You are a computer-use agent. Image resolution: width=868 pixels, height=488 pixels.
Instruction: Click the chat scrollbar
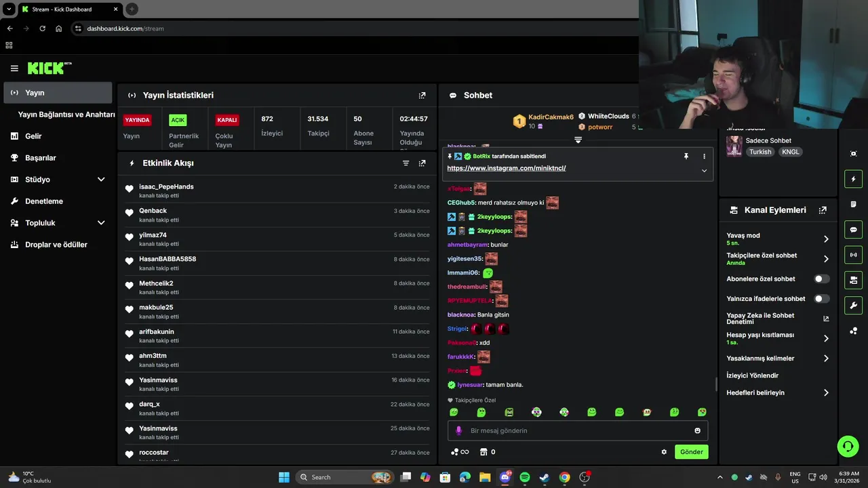(x=716, y=384)
